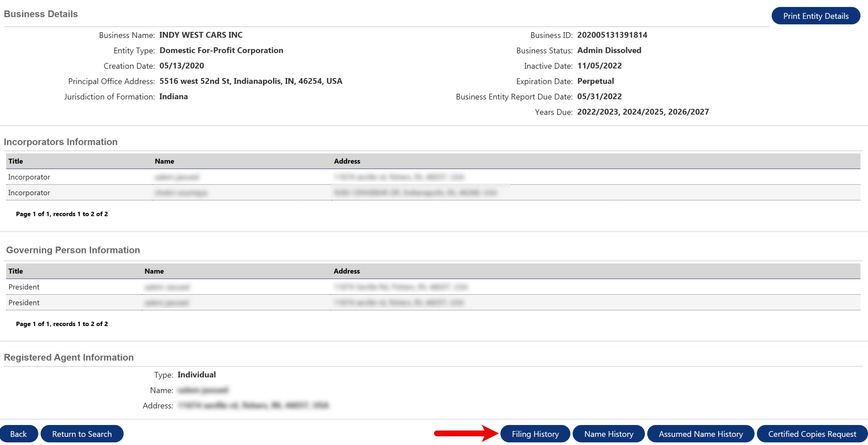Select the business name INDY WEST CARS INC
Screen dimensions: 868x445
click(201, 35)
